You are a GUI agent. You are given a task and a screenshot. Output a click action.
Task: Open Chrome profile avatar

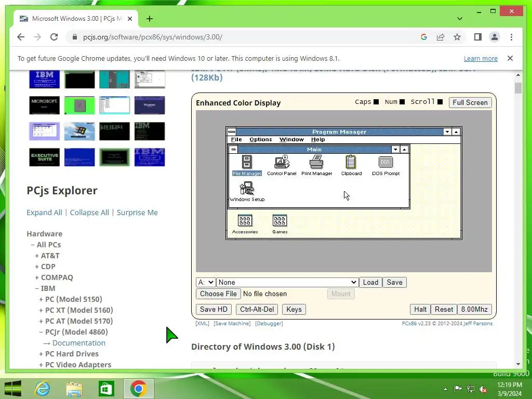(x=495, y=37)
